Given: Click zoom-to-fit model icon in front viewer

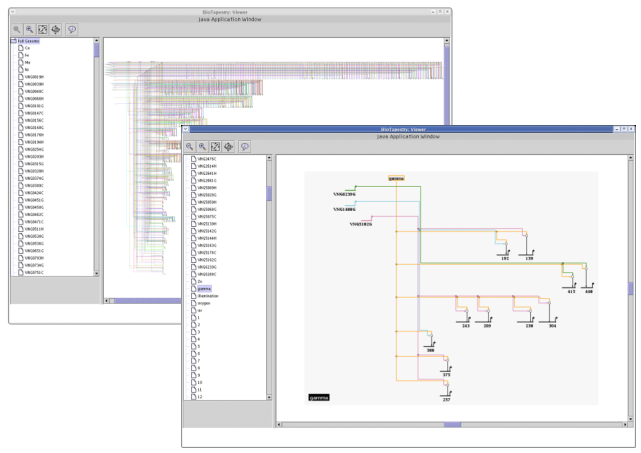Looking at the screenshot, I should (217, 146).
